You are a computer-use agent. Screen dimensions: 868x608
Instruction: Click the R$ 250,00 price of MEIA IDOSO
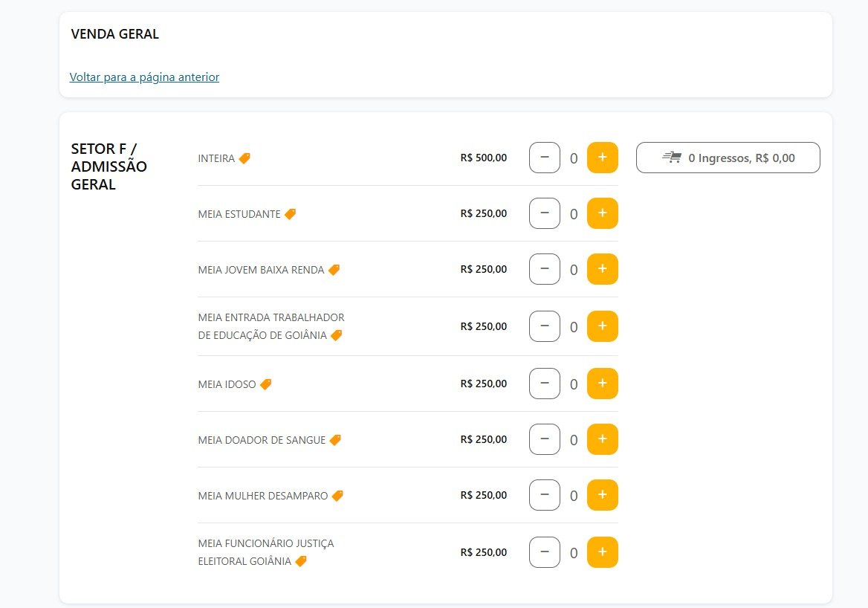point(483,384)
